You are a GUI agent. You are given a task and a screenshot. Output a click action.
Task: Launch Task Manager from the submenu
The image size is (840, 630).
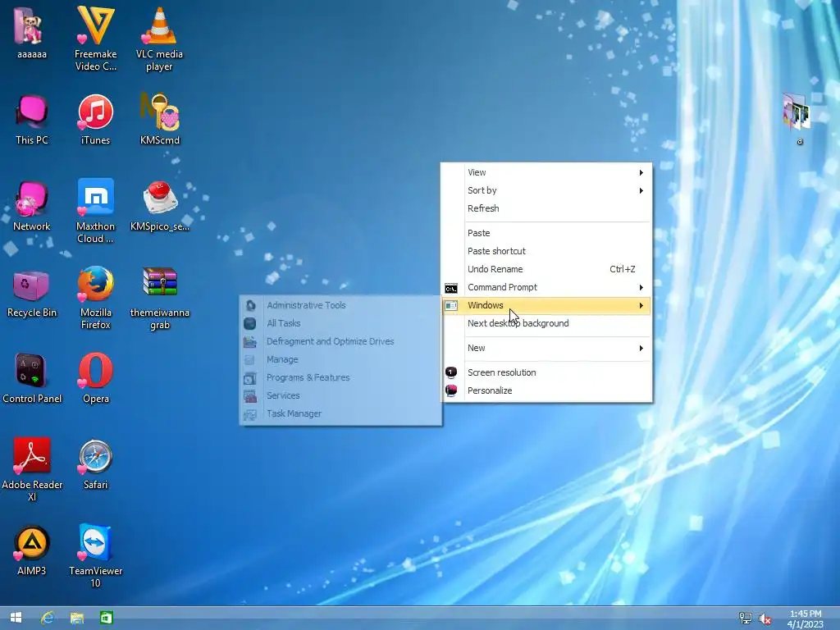[x=340, y=414]
